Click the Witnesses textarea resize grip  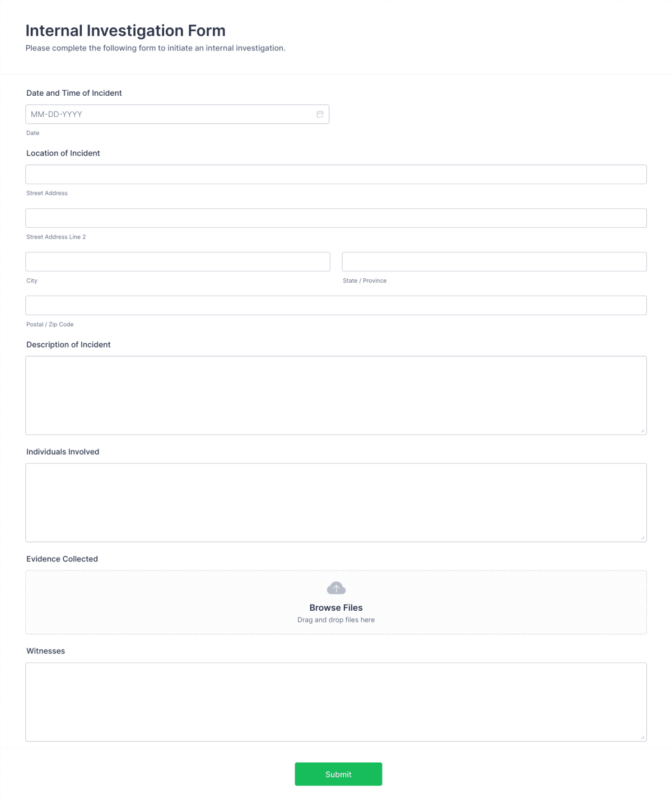[643, 737]
